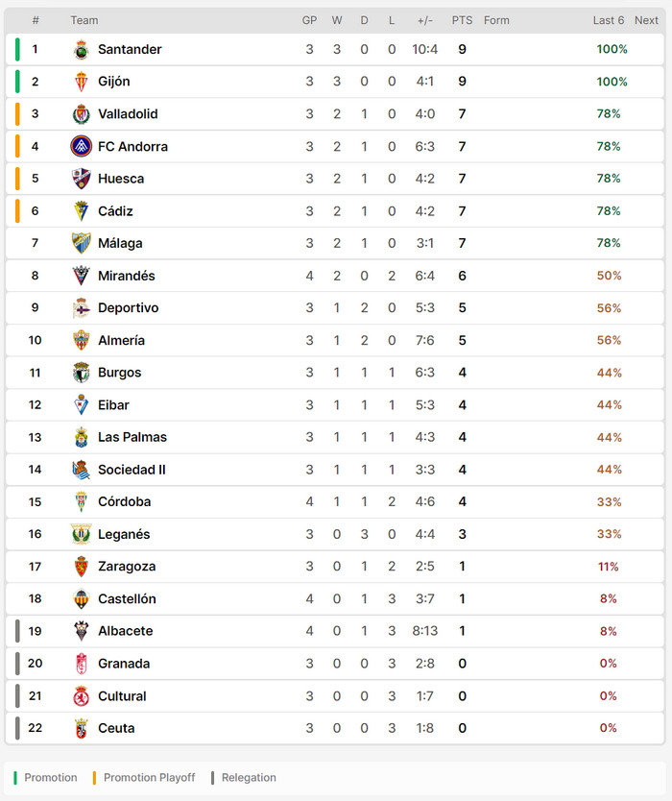Select the Cultural team crest
The image size is (672, 801).
click(x=81, y=695)
